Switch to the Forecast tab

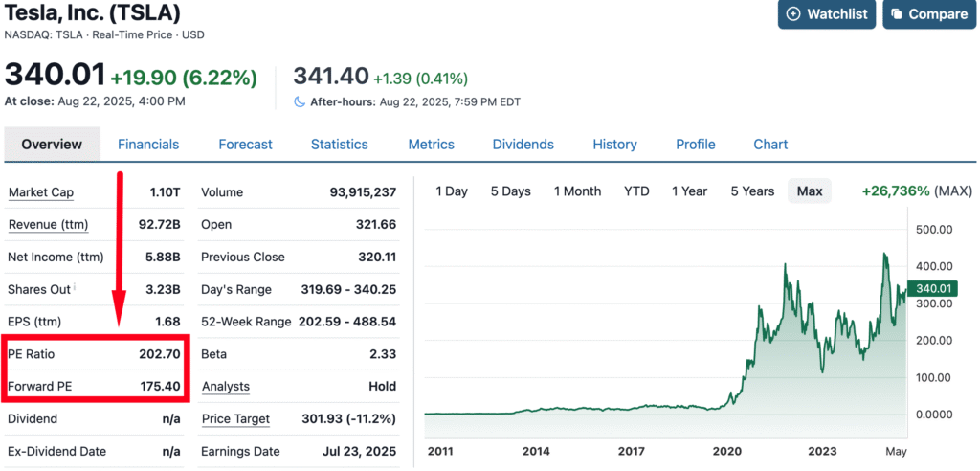245,145
